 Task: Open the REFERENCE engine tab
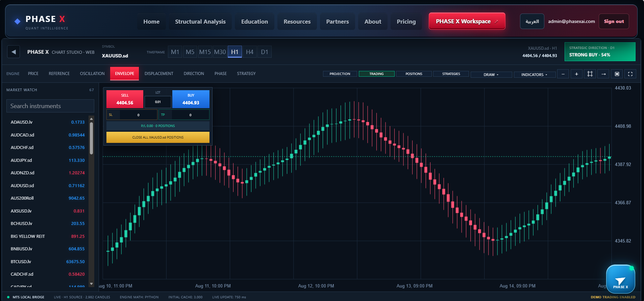pos(59,74)
